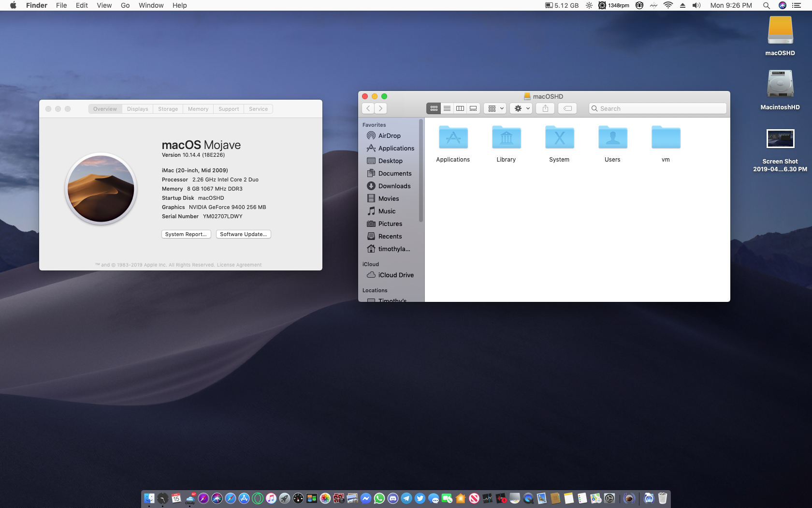Open Trash in the Dock
The image size is (812, 508).
663,498
